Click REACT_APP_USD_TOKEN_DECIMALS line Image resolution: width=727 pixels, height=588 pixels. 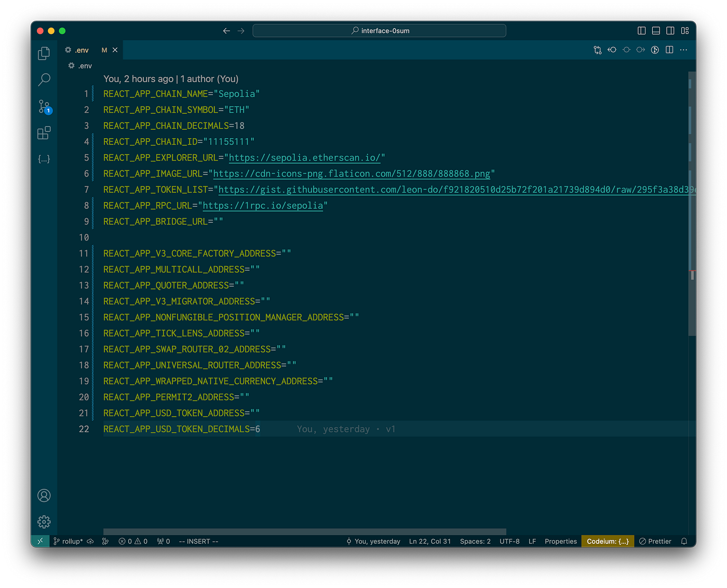tap(182, 429)
